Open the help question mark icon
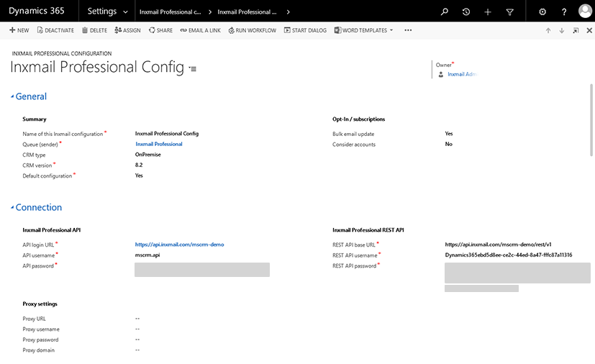The width and height of the screenshot is (595, 364). [564, 12]
